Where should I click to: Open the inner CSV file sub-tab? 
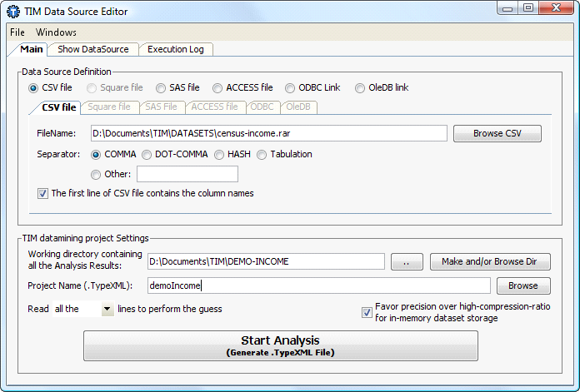point(59,107)
